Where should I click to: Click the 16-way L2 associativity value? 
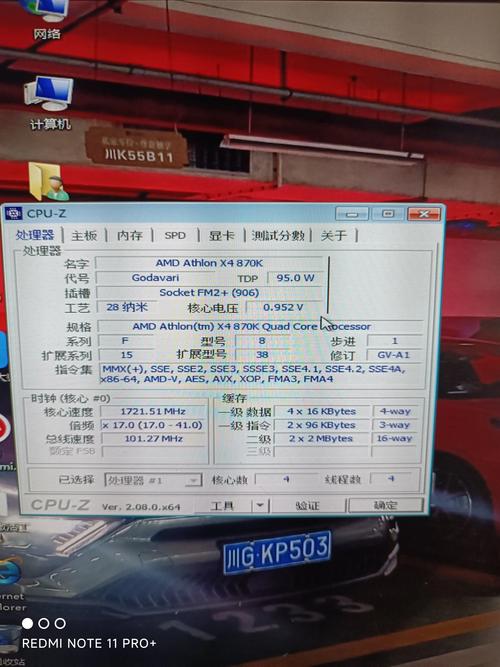[394, 438]
